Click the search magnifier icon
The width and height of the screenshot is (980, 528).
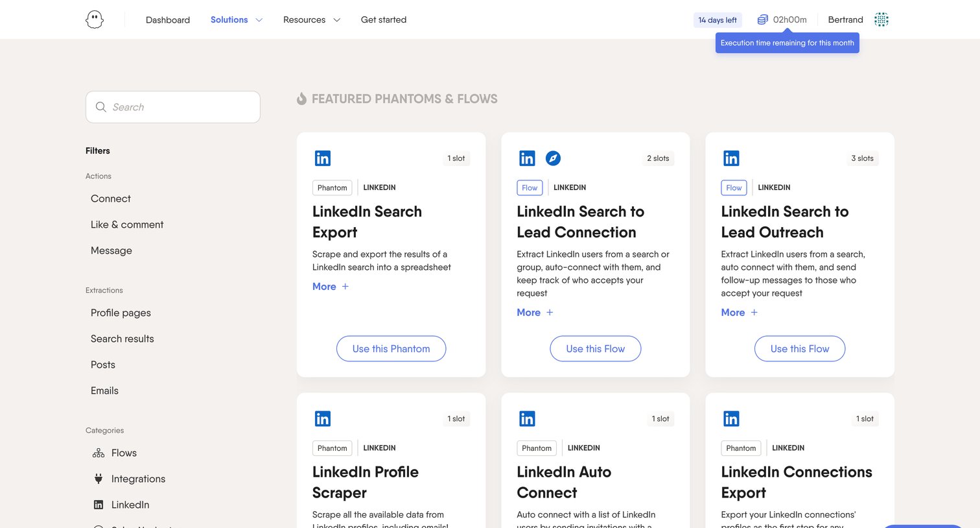101,107
